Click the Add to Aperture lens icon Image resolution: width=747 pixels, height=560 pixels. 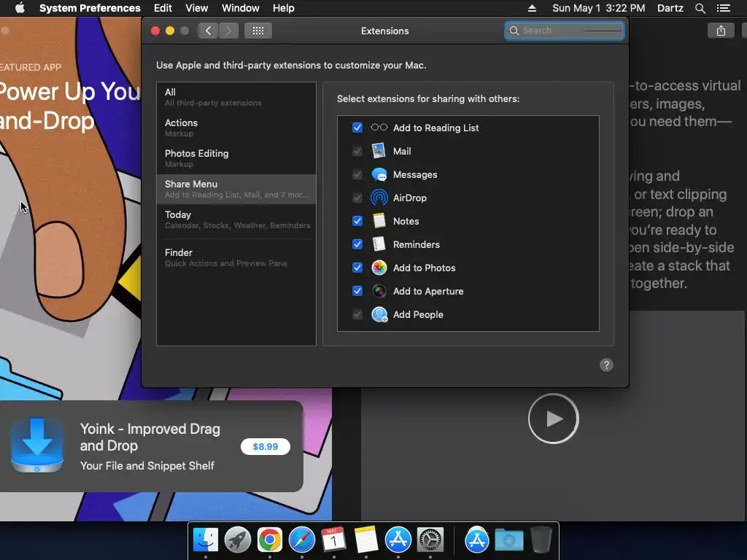(x=379, y=291)
